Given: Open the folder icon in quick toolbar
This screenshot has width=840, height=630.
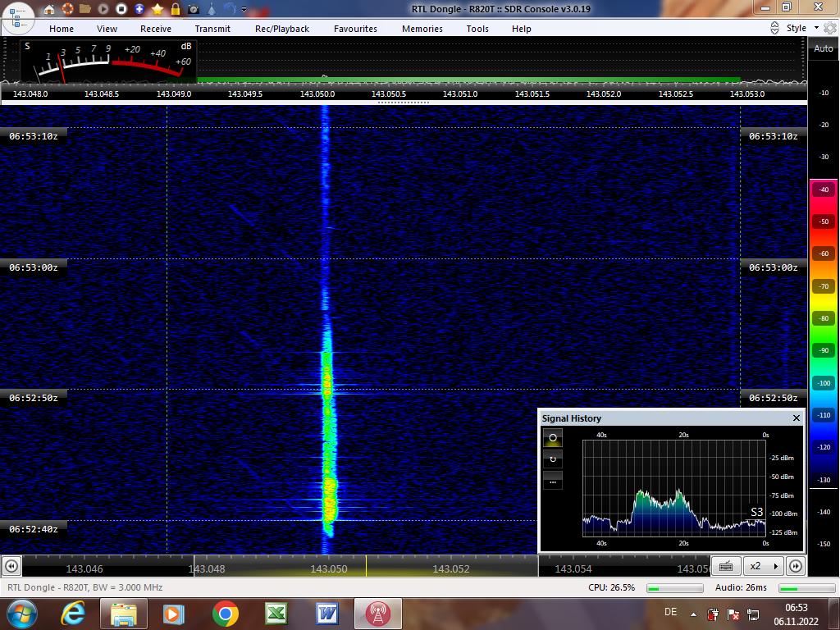Looking at the screenshot, I should coord(85,9).
